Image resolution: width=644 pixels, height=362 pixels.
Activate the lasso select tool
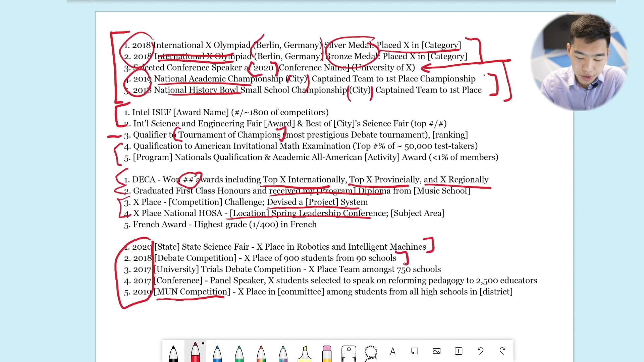point(371,353)
